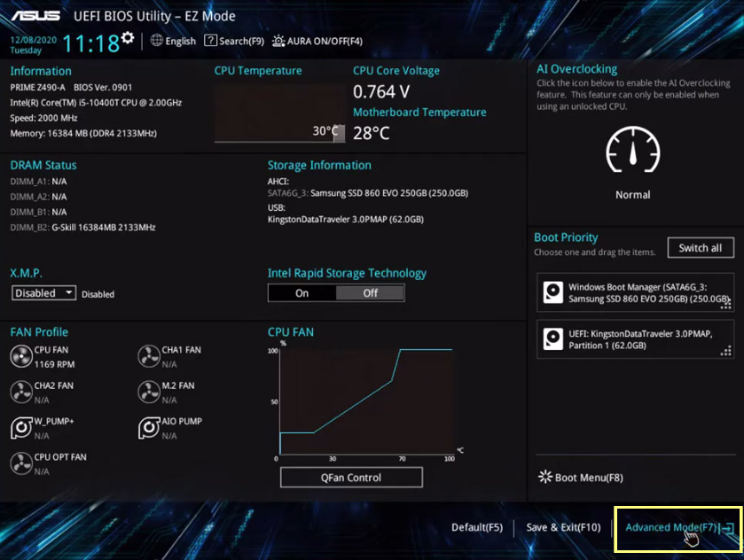Click the date 12/08/2020
744x560 pixels.
coord(33,40)
